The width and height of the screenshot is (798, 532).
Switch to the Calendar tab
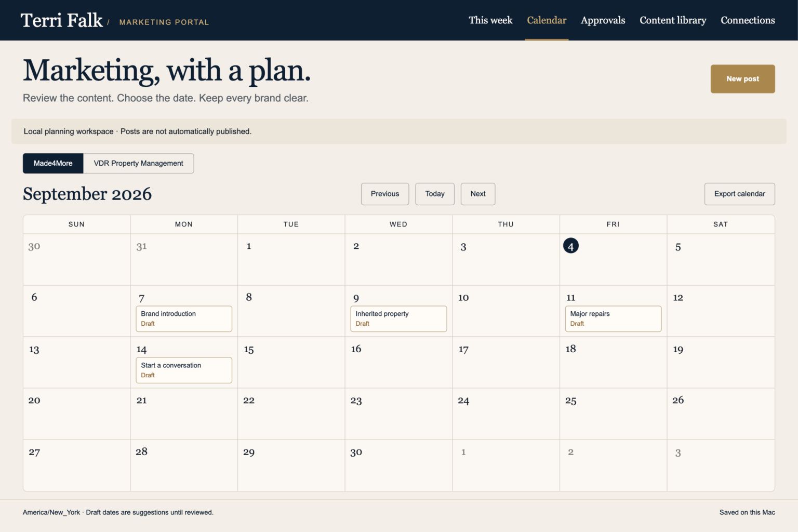547,20
